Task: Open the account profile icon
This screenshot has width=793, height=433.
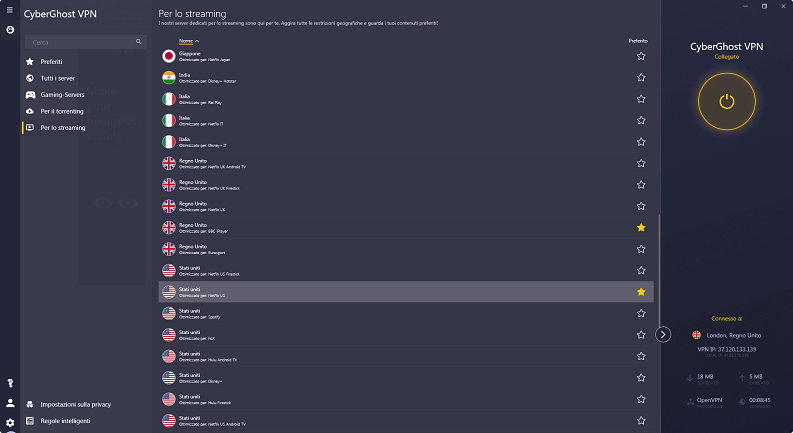Action: [10, 403]
